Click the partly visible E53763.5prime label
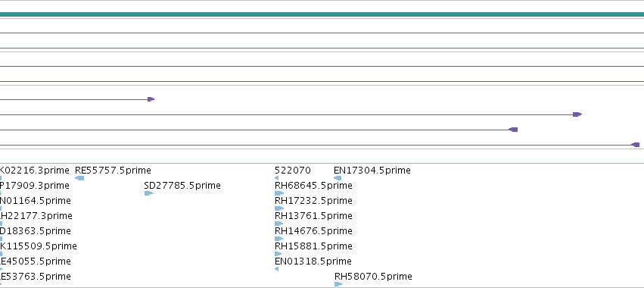The image size is (644, 288). 36,277
